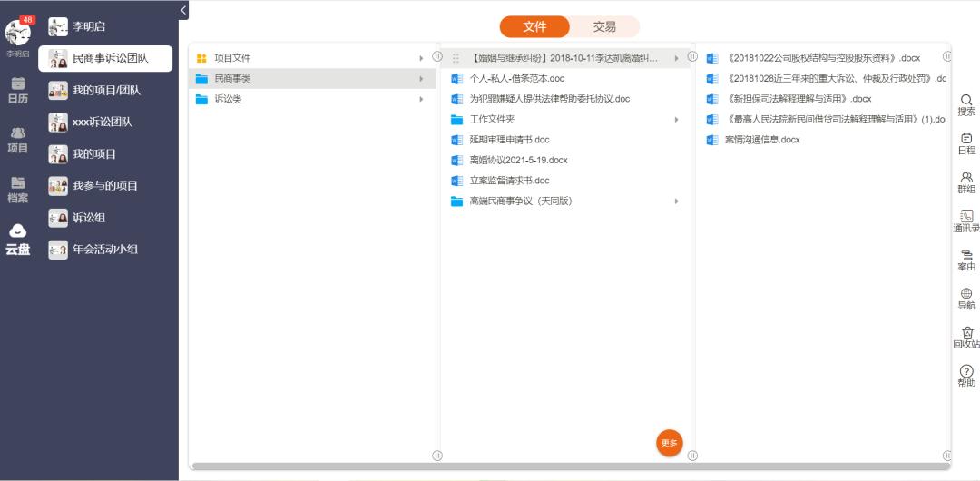Collapse the sidebar with the left arrow
This screenshot has height=481, width=980.
tap(183, 10)
